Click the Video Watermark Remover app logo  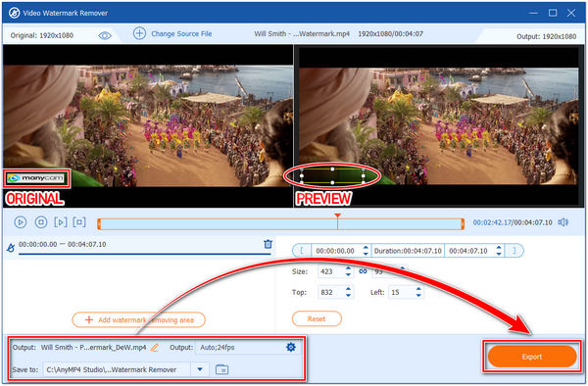(x=15, y=13)
